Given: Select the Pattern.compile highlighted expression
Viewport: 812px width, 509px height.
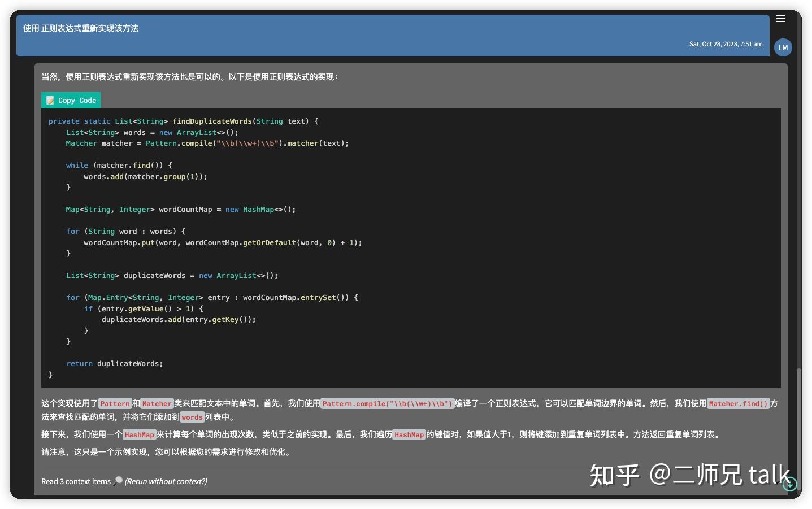Looking at the screenshot, I should [x=387, y=403].
